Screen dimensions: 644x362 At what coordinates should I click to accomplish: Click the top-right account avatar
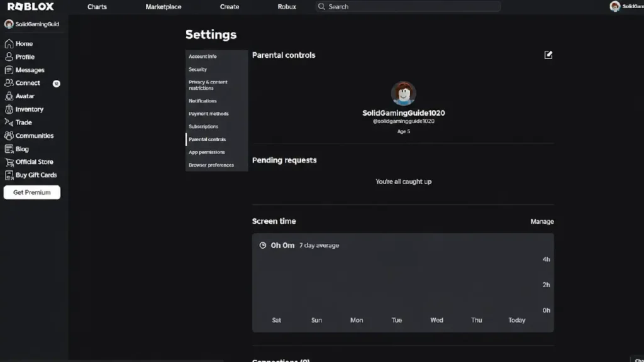615,6
